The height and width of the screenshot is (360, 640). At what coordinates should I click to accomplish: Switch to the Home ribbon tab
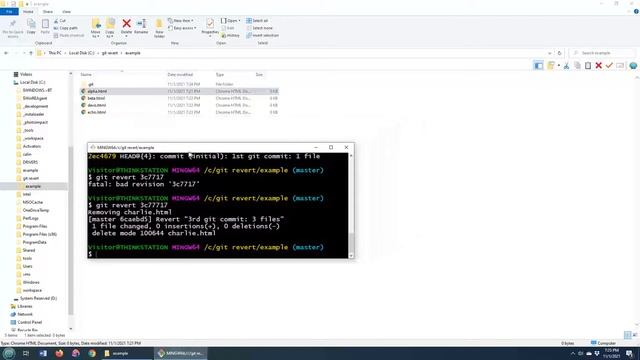[x=28, y=12]
